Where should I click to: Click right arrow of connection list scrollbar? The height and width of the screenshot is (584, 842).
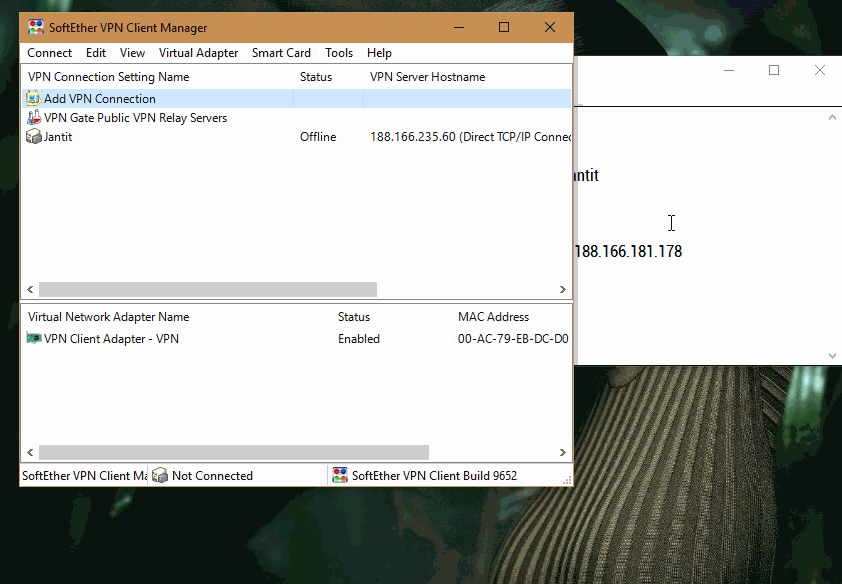point(563,289)
